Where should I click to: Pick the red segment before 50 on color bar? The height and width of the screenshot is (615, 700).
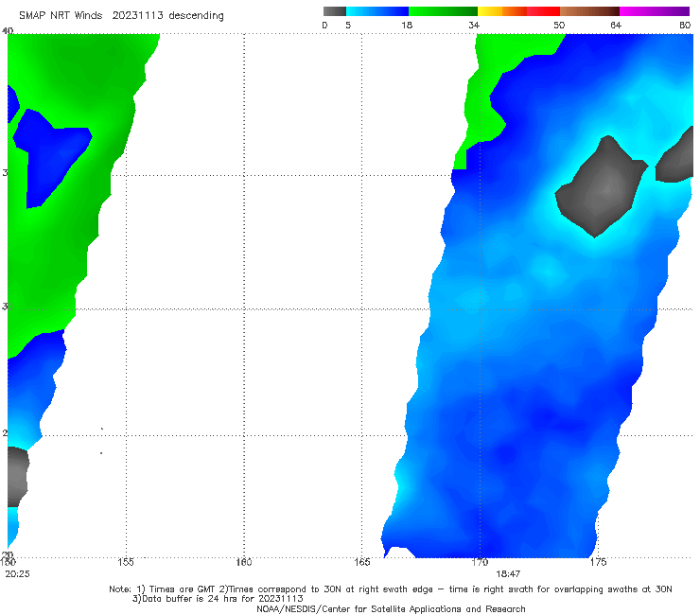(543, 11)
